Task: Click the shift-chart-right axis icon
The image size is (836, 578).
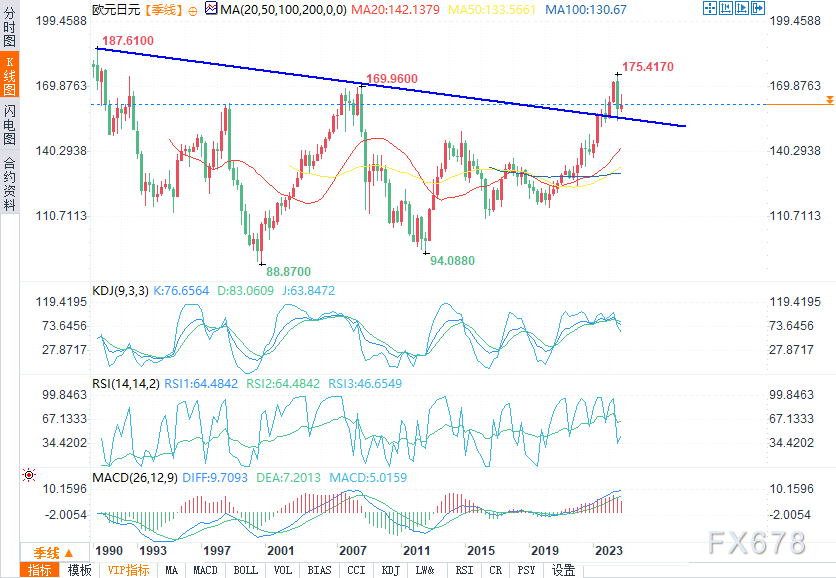Action: [x=742, y=8]
